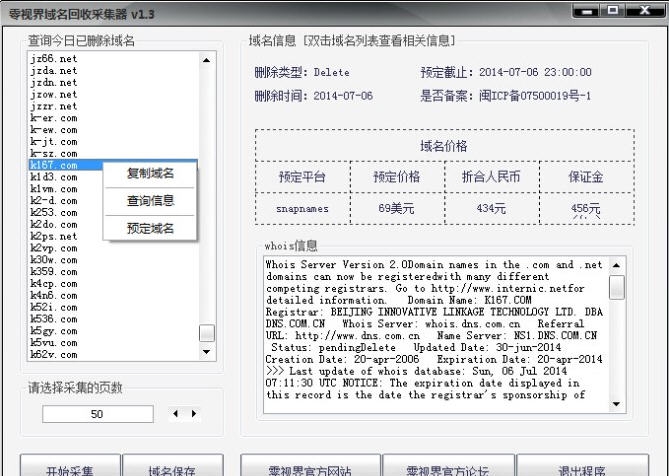
Task: Select k2ps.net in the domain list
Action: [x=54, y=236]
